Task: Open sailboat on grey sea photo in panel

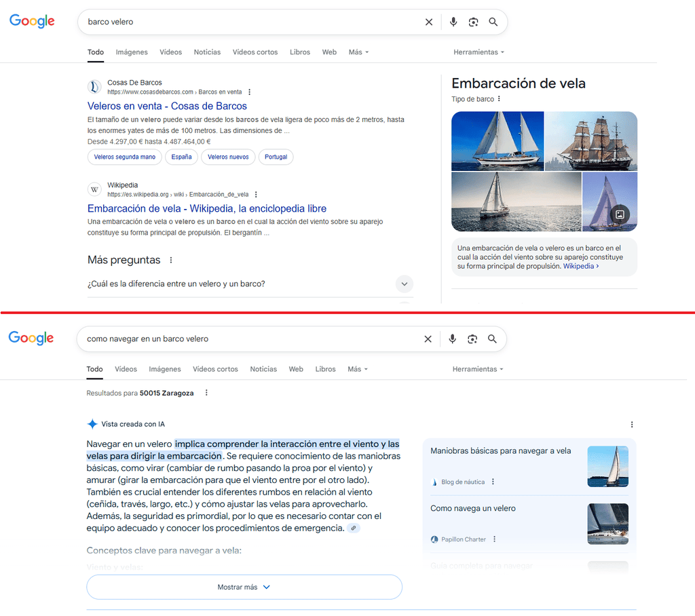Action: pyautogui.click(x=516, y=202)
